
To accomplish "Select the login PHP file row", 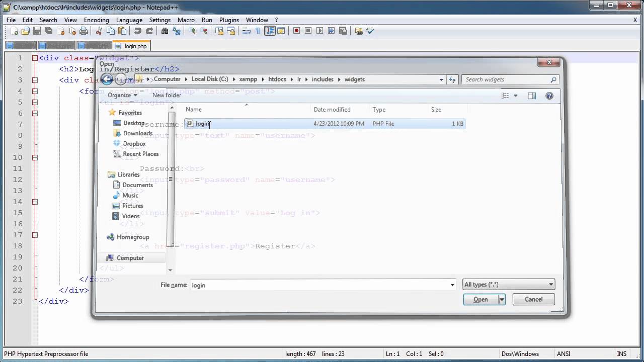I will click(x=325, y=124).
